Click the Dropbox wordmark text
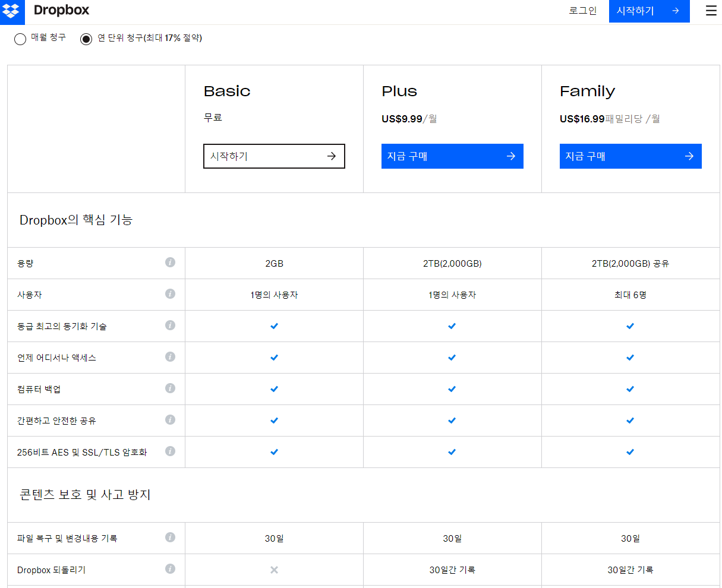 click(x=61, y=11)
